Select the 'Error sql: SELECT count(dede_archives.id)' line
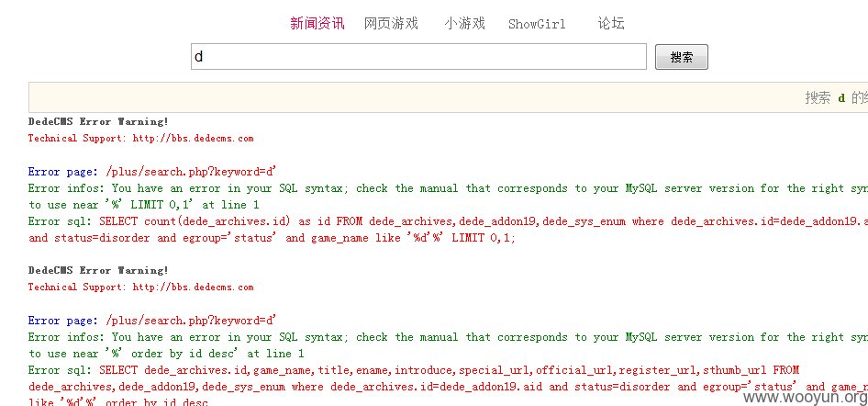The width and height of the screenshot is (868, 406). [448, 221]
